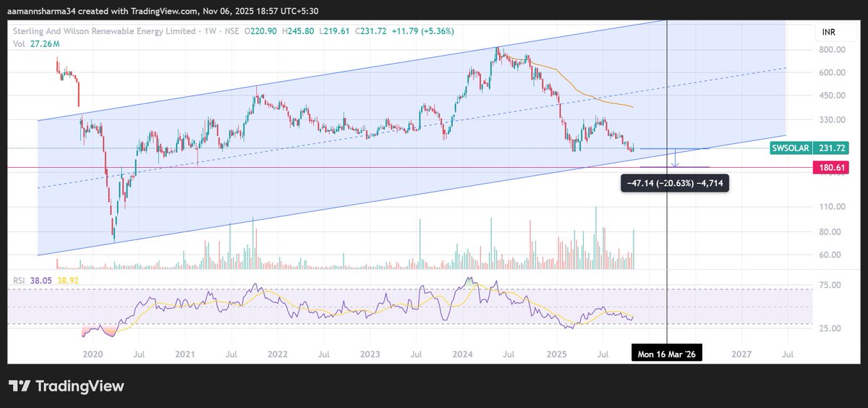Click the green 231.72 current price label
The image size is (868, 408).
[830, 148]
